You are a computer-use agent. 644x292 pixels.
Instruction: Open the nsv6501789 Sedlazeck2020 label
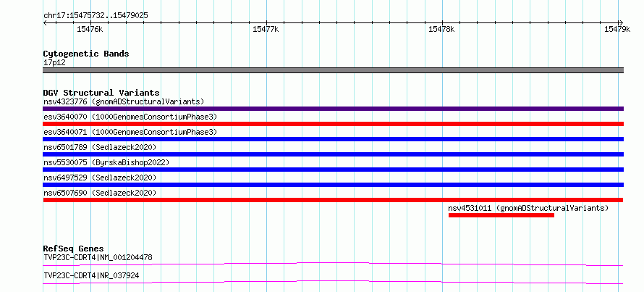[x=100, y=147]
